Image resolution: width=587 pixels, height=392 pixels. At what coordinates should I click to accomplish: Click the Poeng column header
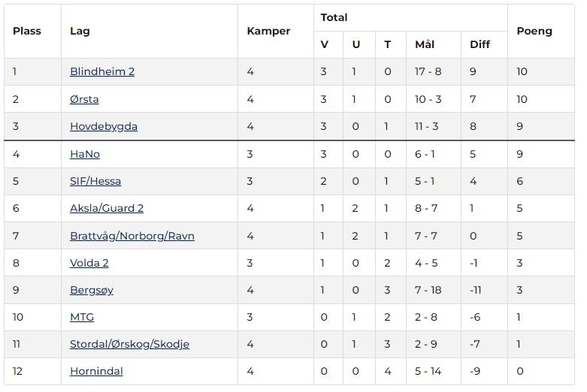pyautogui.click(x=534, y=31)
